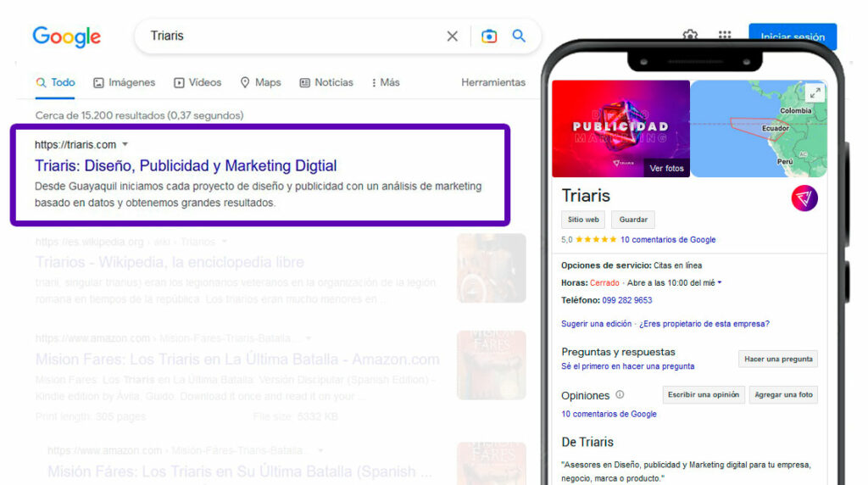Image resolution: width=868 pixels, height=485 pixels.
Task: Expand the opening hours dropdown arrow
Action: (720, 282)
